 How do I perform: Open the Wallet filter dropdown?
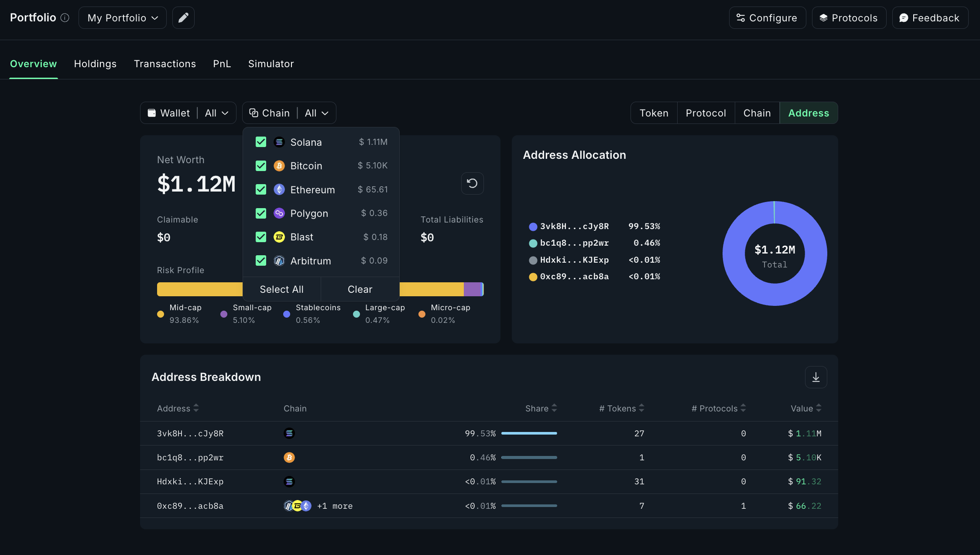[188, 113]
